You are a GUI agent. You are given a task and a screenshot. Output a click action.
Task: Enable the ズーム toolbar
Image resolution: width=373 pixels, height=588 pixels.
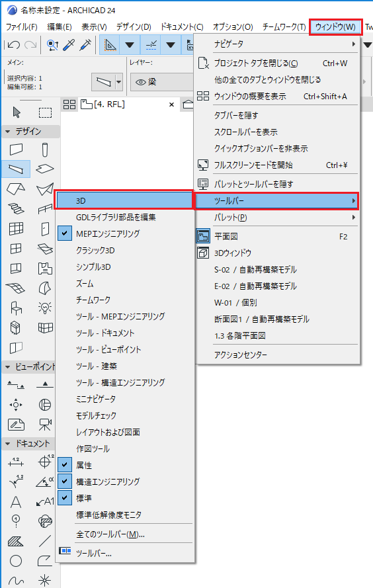click(125, 284)
